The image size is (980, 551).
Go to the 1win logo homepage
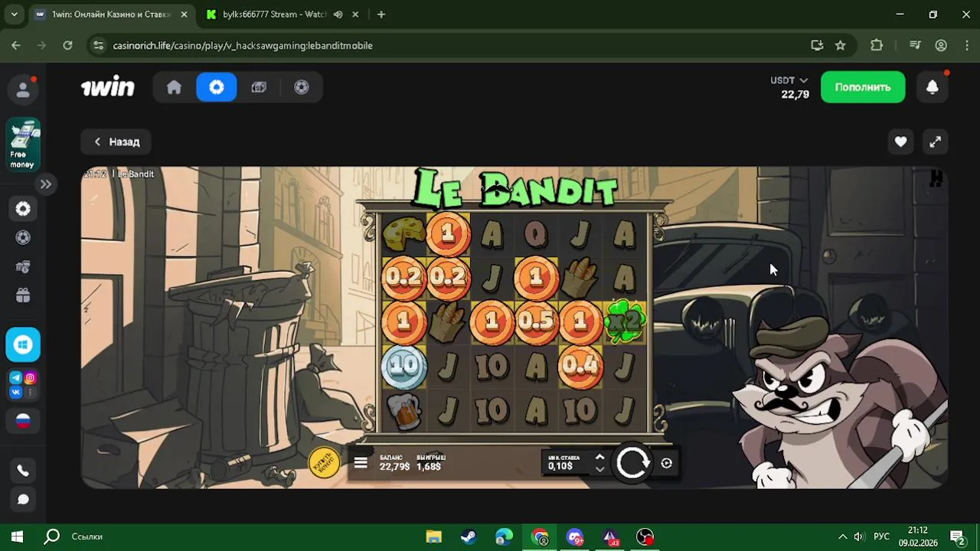tap(108, 87)
